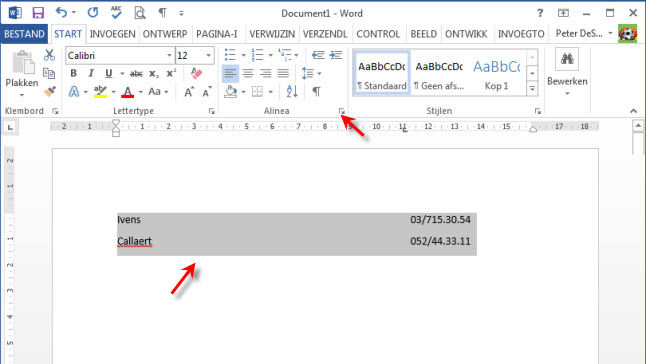Click the Save icon in quick access toolbar

point(38,13)
